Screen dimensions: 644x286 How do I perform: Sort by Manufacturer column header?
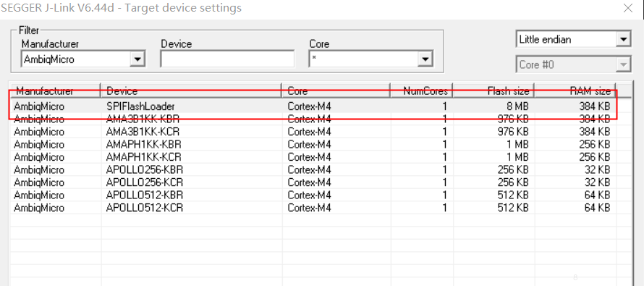(x=56, y=91)
